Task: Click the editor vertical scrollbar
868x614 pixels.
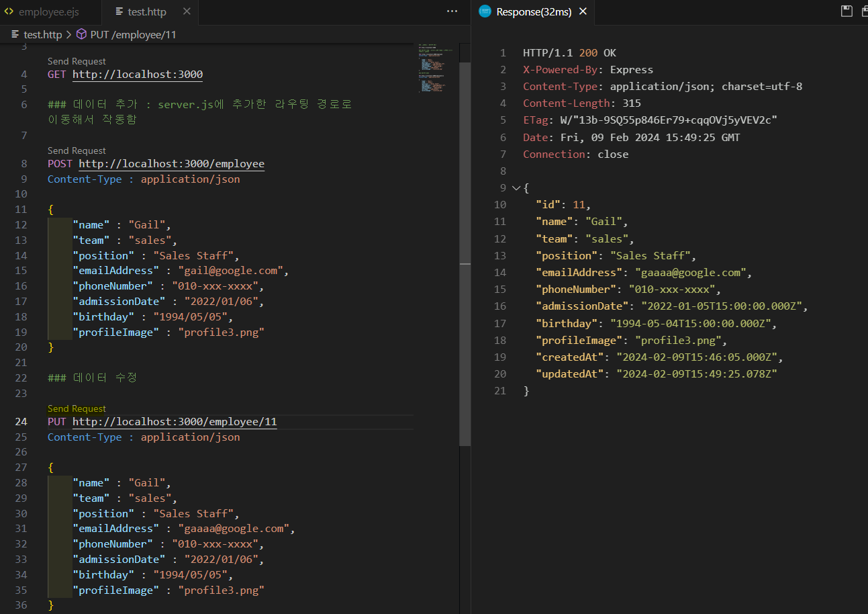Action: [x=465, y=254]
